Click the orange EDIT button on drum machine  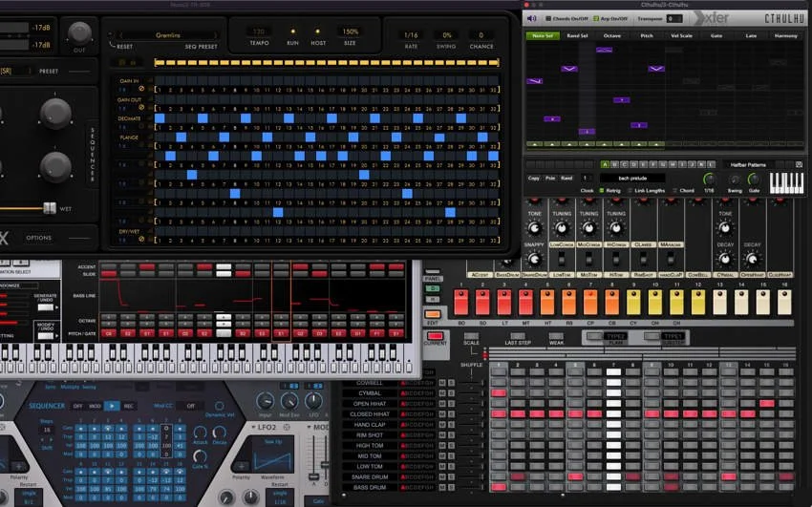(x=433, y=314)
